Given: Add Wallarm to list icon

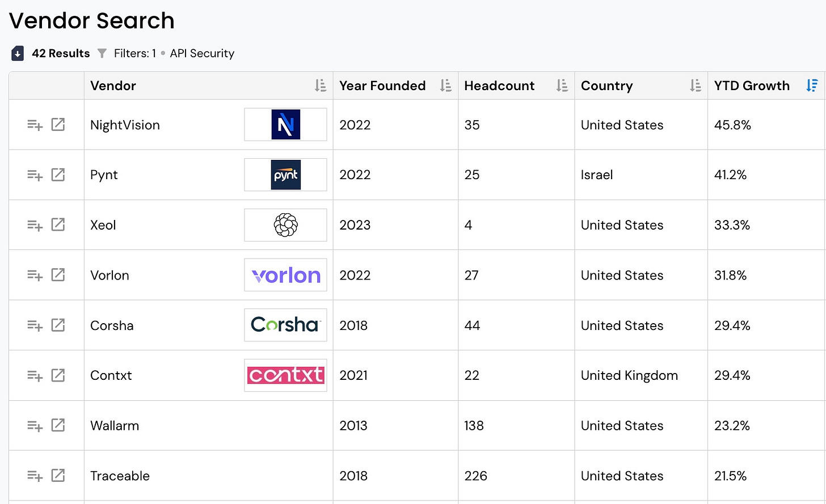Looking at the screenshot, I should coord(35,426).
